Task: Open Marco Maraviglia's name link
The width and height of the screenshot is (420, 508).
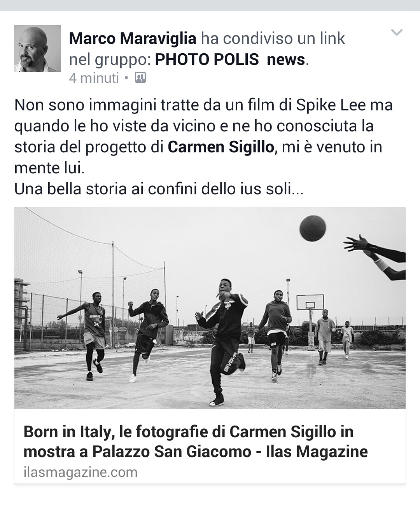Action: [133, 38]
